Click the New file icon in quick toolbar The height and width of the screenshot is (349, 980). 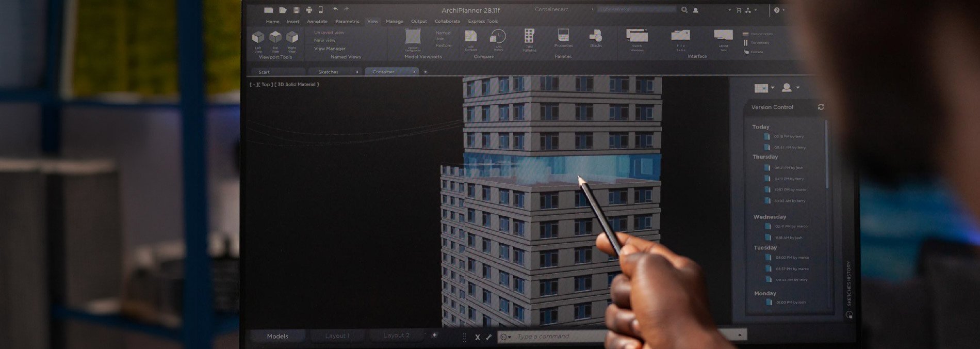(269, 10)
